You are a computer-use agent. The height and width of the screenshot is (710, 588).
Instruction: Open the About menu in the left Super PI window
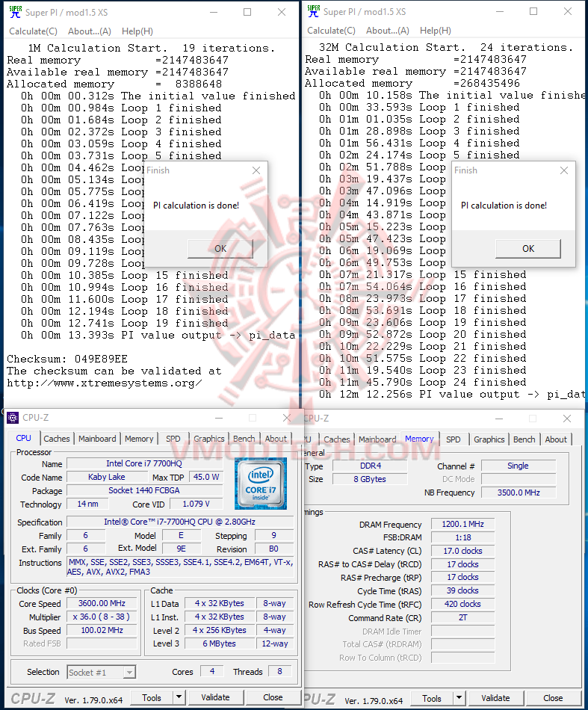(89, 31)
